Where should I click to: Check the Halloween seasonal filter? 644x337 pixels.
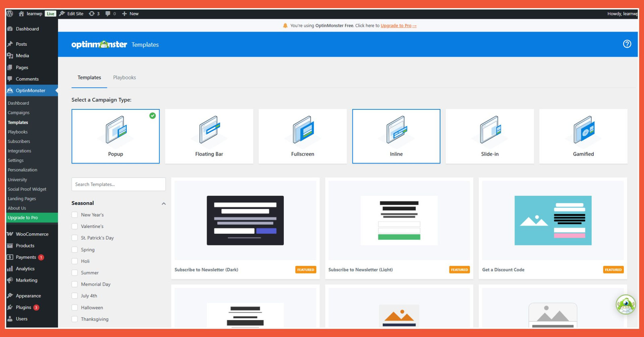tap(74, 308)
